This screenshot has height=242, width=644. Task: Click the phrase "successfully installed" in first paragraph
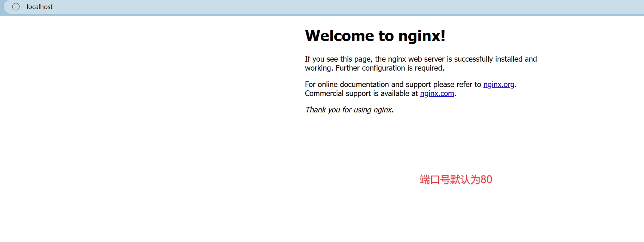(x=488, y=59)
